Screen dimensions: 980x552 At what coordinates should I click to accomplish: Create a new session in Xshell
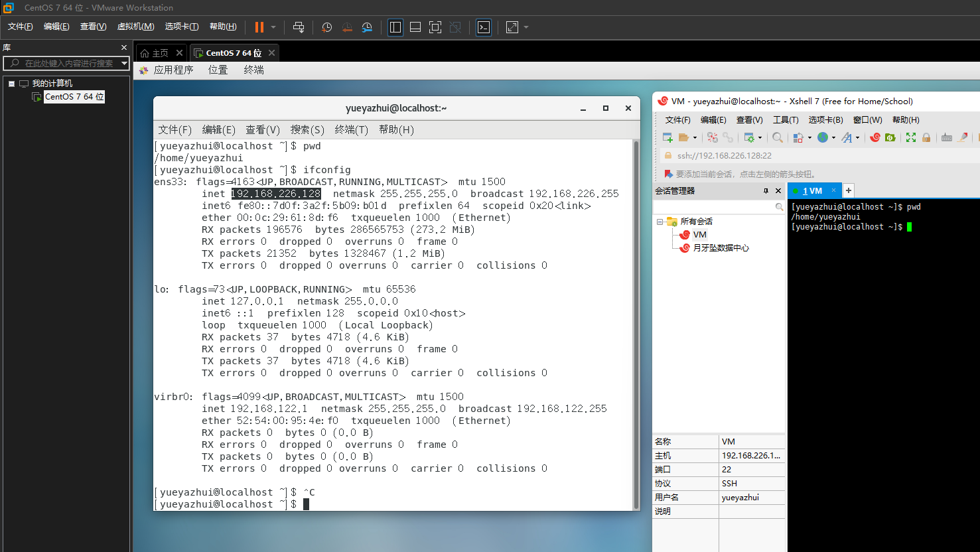pos(666,137)
